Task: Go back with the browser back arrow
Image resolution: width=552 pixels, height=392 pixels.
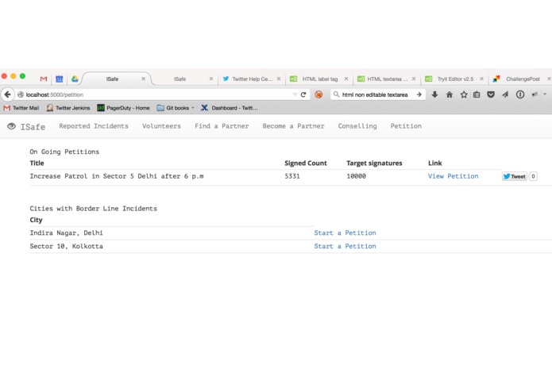Action: 7,94
